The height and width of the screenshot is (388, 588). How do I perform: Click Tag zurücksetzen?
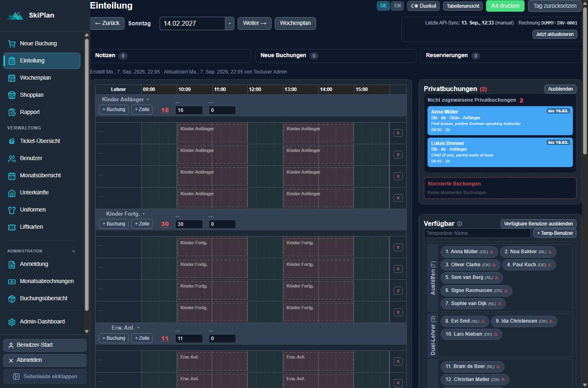click(555, 6)
